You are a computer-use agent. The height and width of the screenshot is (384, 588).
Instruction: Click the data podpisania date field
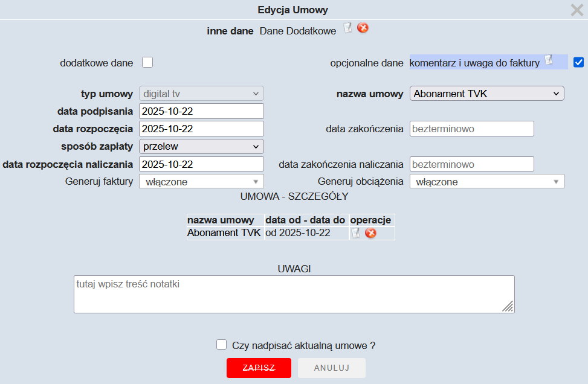201,111
